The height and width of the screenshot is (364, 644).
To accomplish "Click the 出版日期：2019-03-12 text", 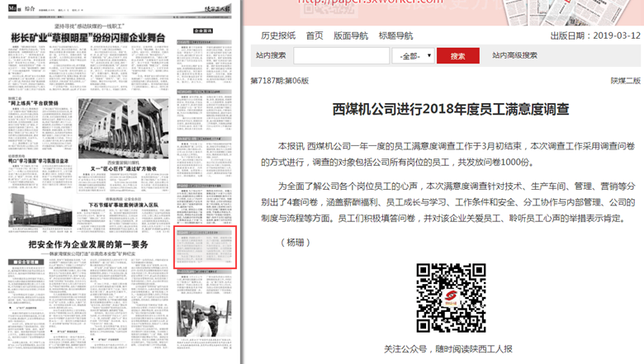I will coord(595,35).
